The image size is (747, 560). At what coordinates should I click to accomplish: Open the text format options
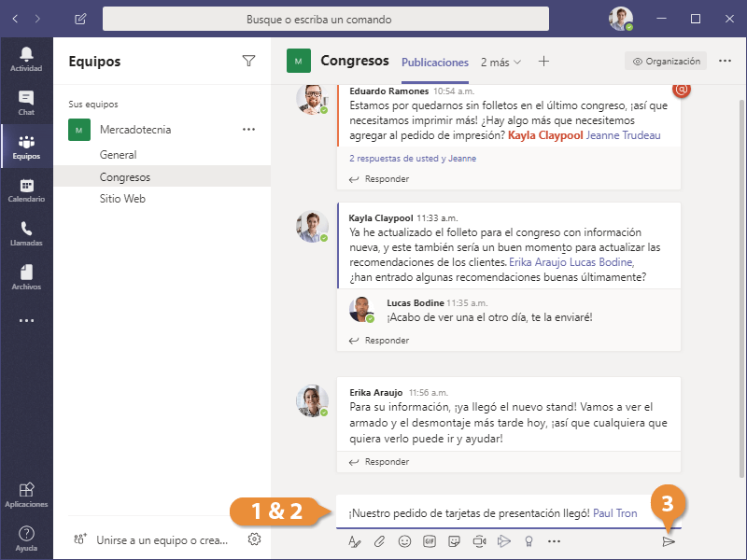tap(354, 540)
